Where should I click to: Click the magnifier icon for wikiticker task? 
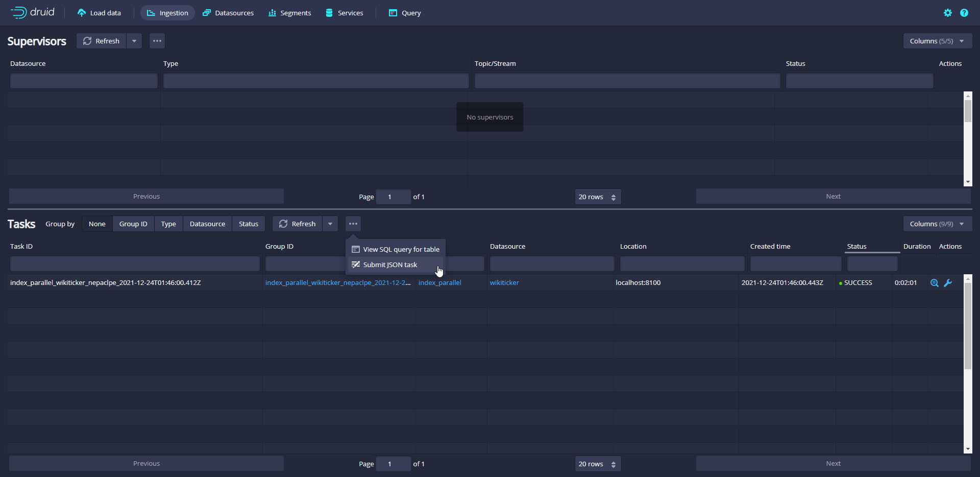[935, 283]
